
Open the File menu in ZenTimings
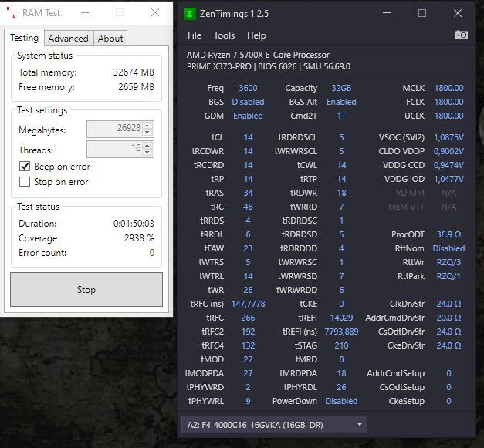[x=195, y=35]
